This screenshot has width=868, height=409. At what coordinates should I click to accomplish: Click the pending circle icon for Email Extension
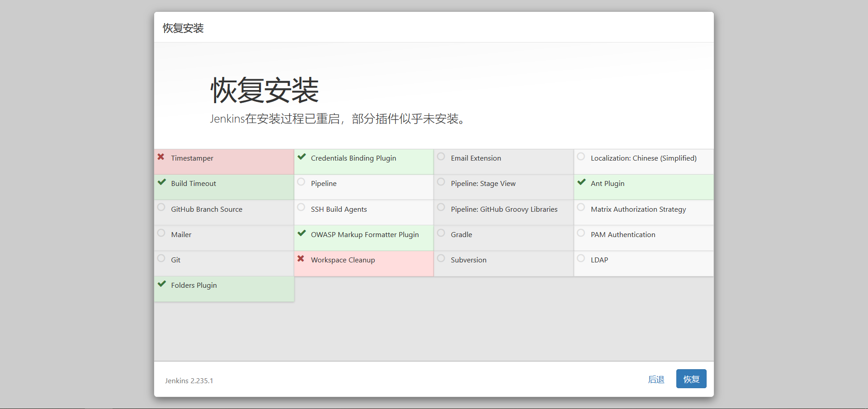point(441,157)
